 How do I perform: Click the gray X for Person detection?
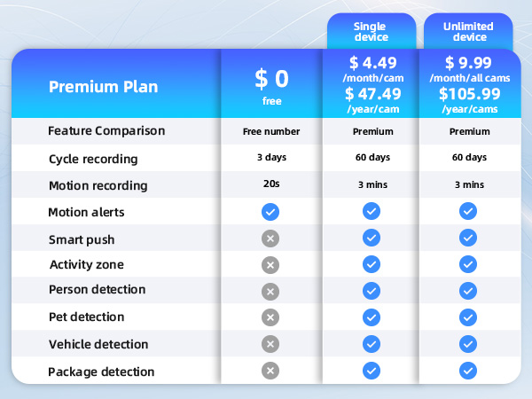tap(271, 291)
